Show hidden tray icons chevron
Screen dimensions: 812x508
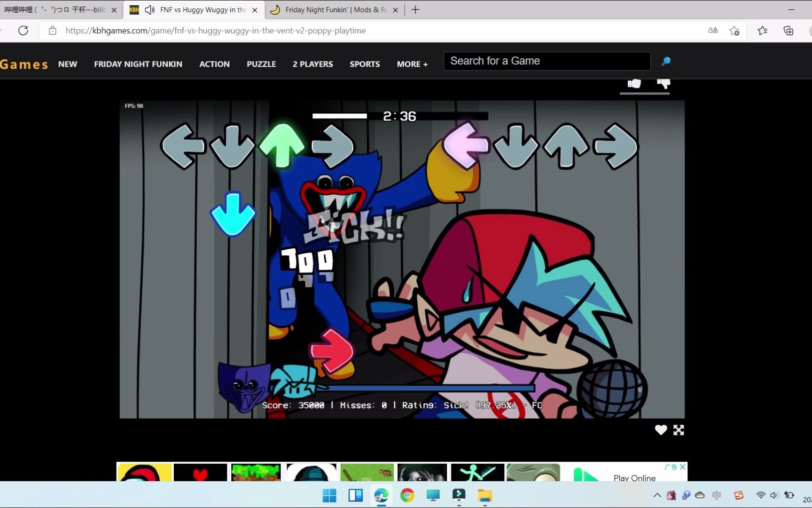(x=657, y=495)
